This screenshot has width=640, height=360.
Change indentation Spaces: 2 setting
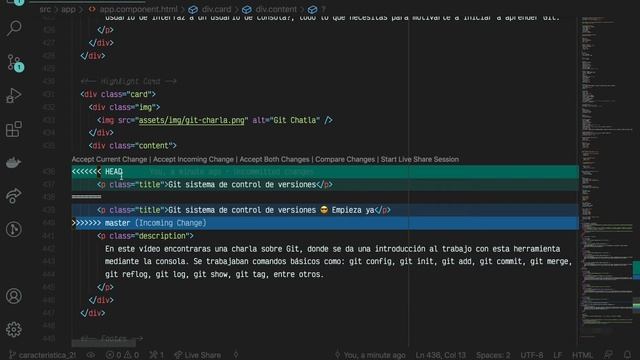click(493, 355)
